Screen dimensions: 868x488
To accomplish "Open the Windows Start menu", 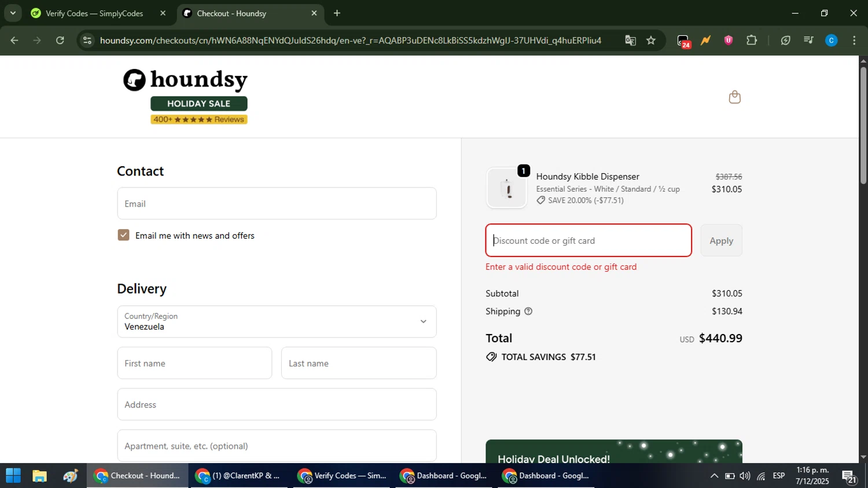I will (x=13, y=476).
